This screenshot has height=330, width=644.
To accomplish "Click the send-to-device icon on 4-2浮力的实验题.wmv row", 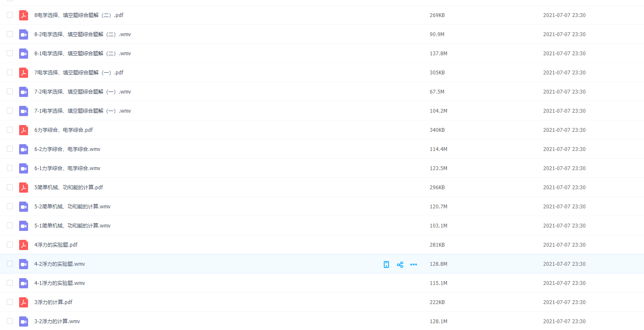I will [x=386, y=265].
